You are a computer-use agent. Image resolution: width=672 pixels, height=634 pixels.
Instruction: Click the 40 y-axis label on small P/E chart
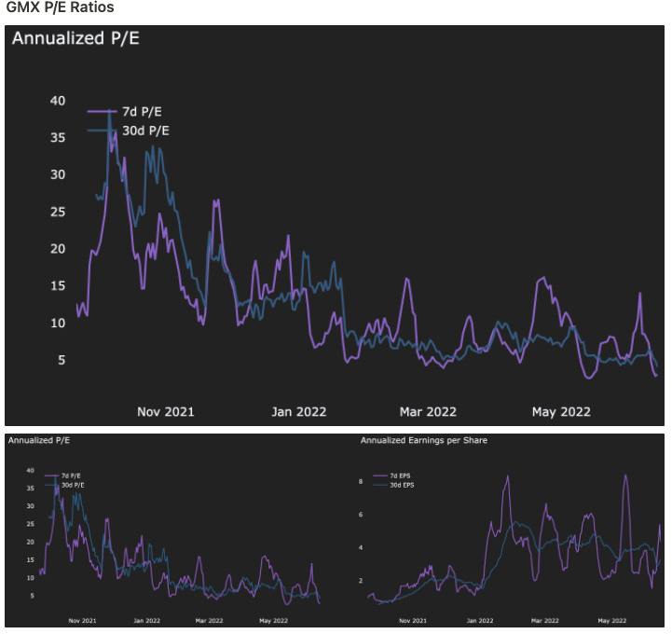coord(30,470)
